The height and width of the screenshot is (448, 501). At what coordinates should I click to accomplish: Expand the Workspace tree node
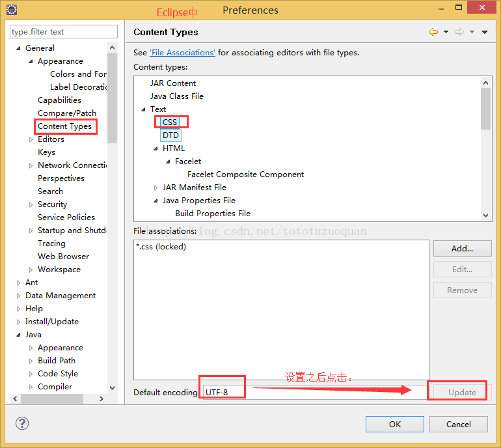pyautogui.click(x=31, y=270)
